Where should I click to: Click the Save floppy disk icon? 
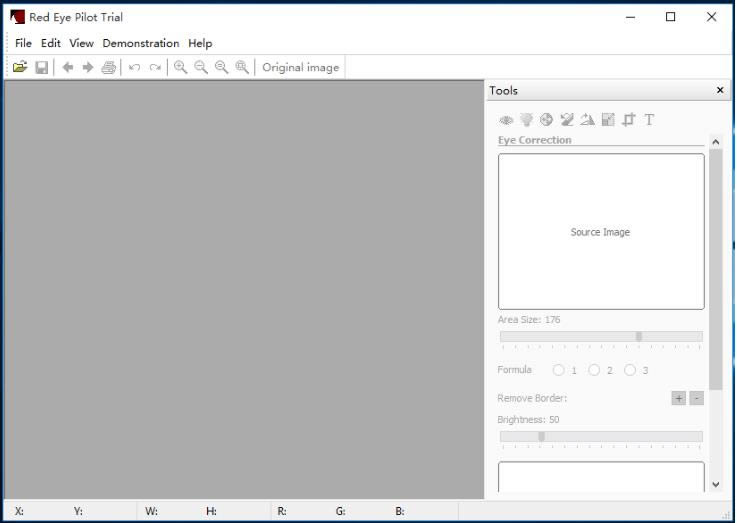[42, 67]
